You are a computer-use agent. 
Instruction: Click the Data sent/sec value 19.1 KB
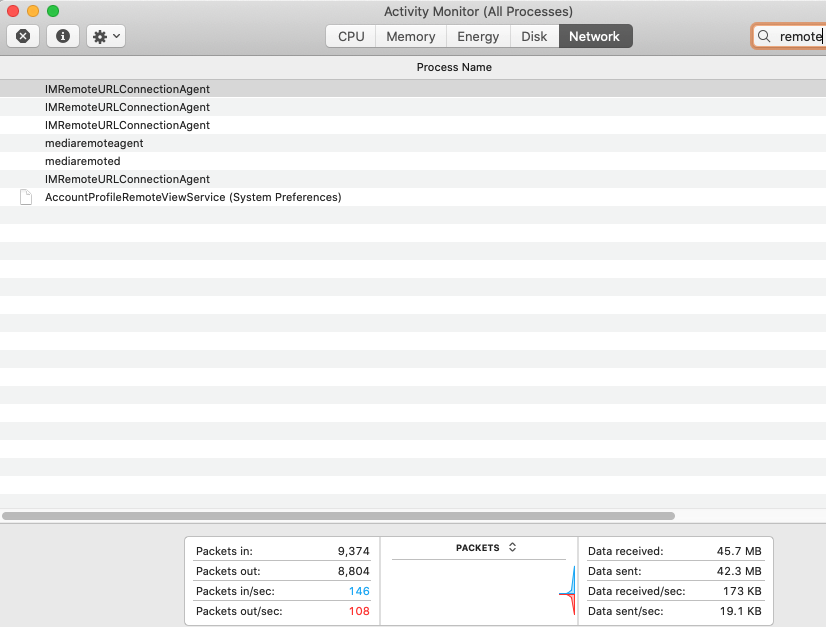pyautogui.click(x=741, y=611)
